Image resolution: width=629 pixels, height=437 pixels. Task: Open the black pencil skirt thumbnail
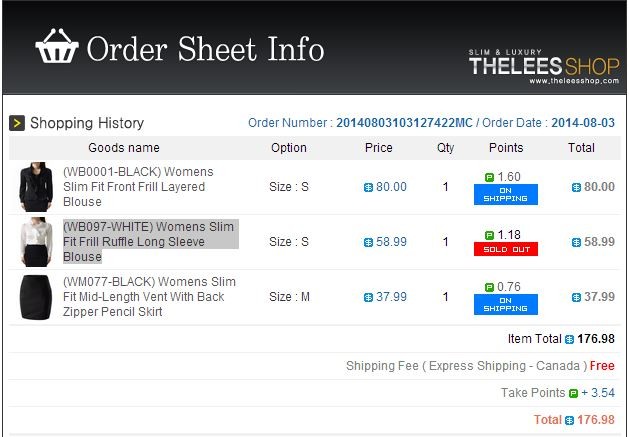point(36,297)
